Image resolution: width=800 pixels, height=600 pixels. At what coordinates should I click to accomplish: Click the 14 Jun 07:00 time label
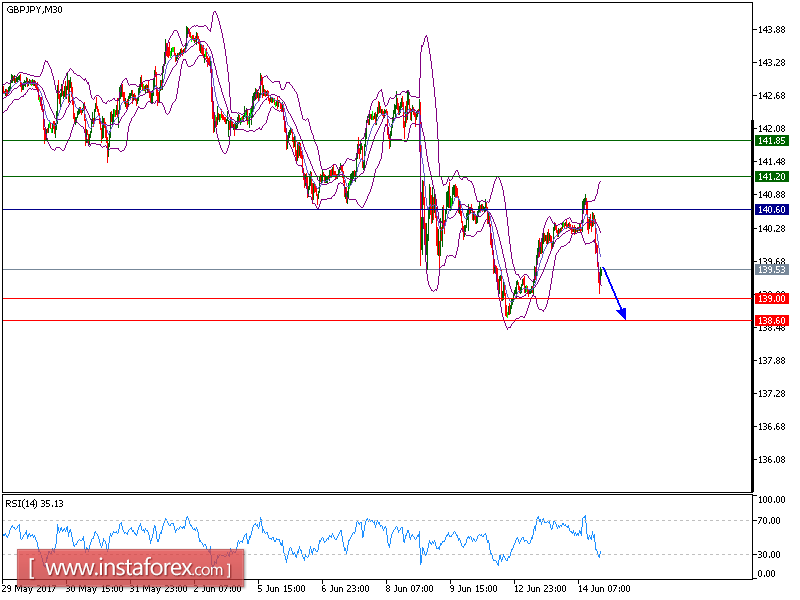tap(604, 588)
